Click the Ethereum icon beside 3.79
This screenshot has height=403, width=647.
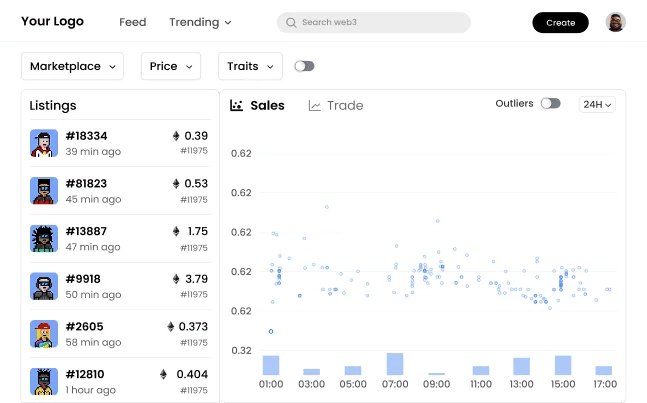click(x=176, y=279)
